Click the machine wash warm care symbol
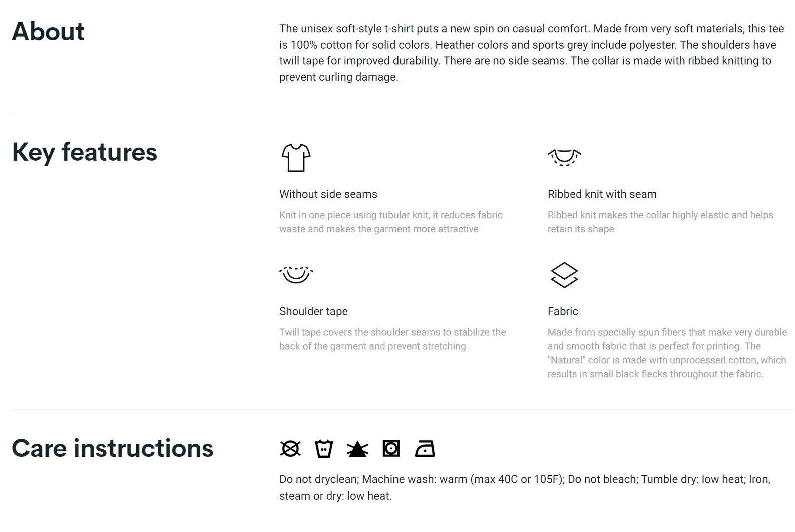The height and width of the screenshot is (532, 795). tap(324, 449)
